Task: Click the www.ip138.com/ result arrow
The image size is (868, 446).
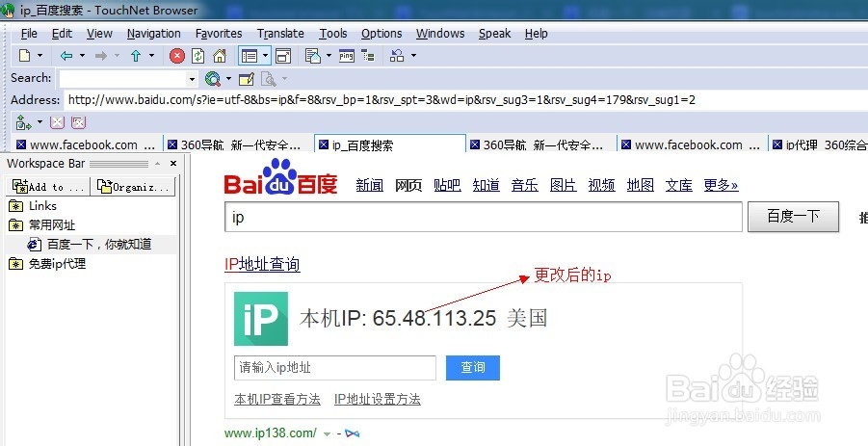Action: click(x=327, y=433)
